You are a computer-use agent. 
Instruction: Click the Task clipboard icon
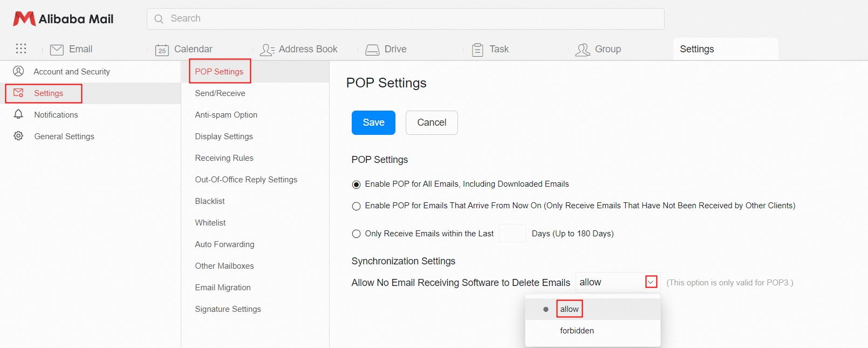tap(477, 50)
